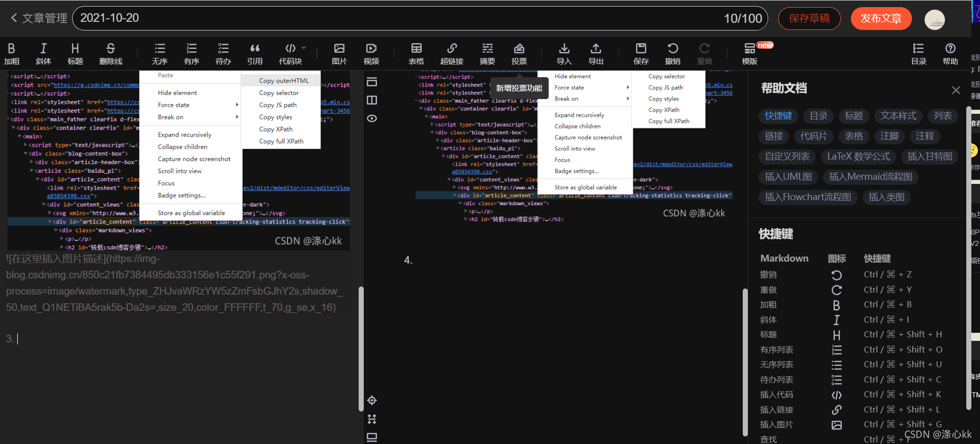
Task: Click the 有序列表 row label in shortcuts
Action: 776,350
